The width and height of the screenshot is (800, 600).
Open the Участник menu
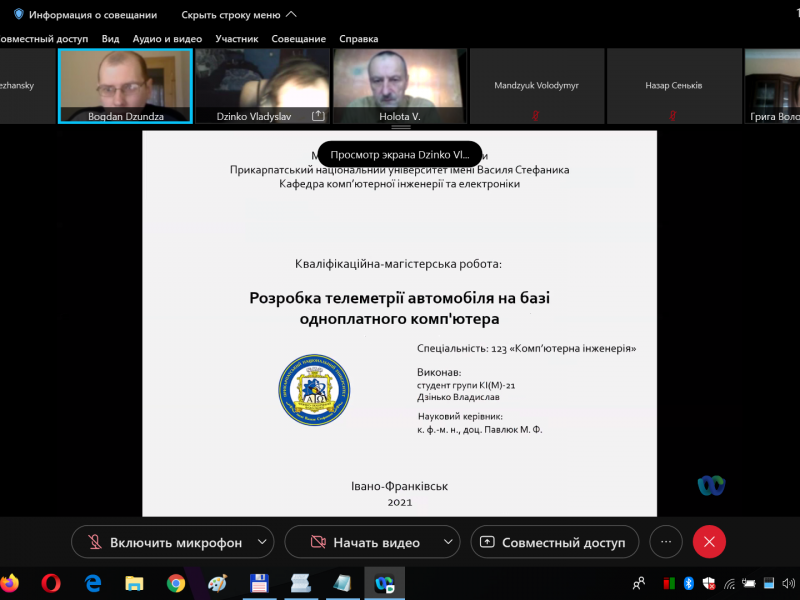(236, 39)
